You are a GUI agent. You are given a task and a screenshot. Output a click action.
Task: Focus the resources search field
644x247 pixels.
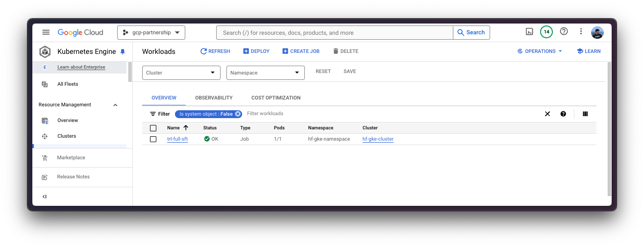point(334,33)
